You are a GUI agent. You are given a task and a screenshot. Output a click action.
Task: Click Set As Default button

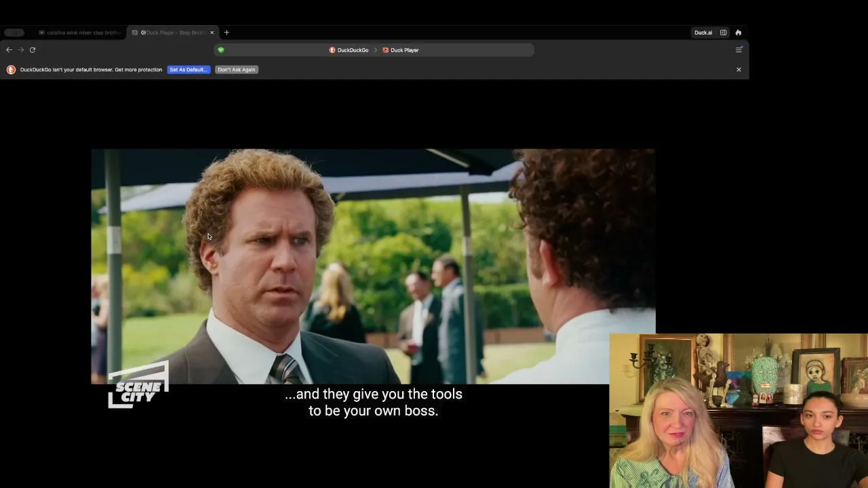click(x=189, y=70)
